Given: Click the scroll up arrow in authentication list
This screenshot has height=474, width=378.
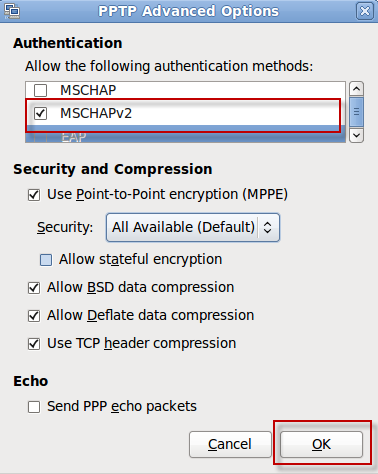Looking at the screenshot, I should (356, 89).
